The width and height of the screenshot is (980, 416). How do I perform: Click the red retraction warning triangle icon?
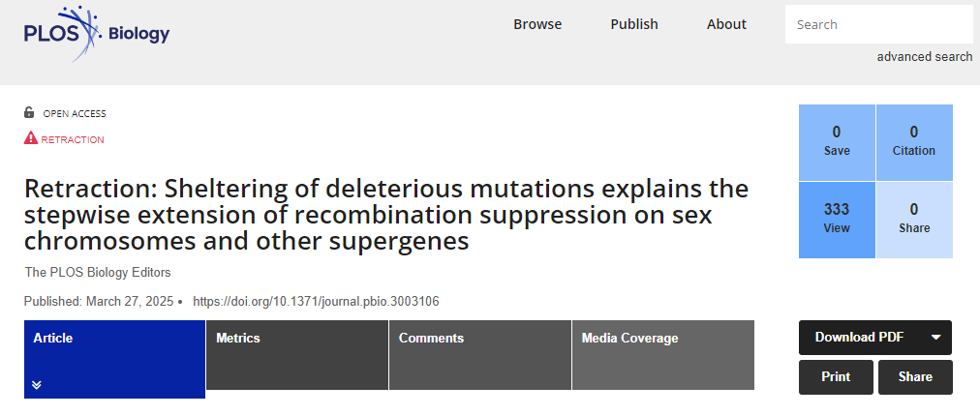31,138
